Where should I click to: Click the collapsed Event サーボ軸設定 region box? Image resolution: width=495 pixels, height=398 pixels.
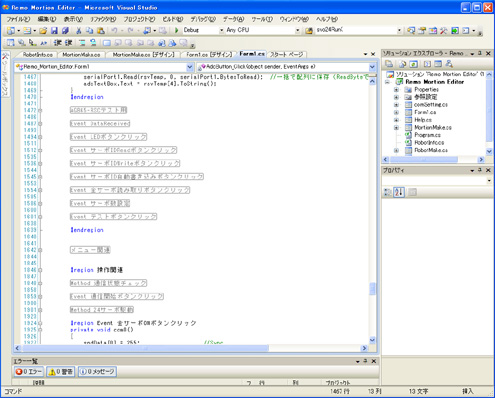[x=100, y=203]
